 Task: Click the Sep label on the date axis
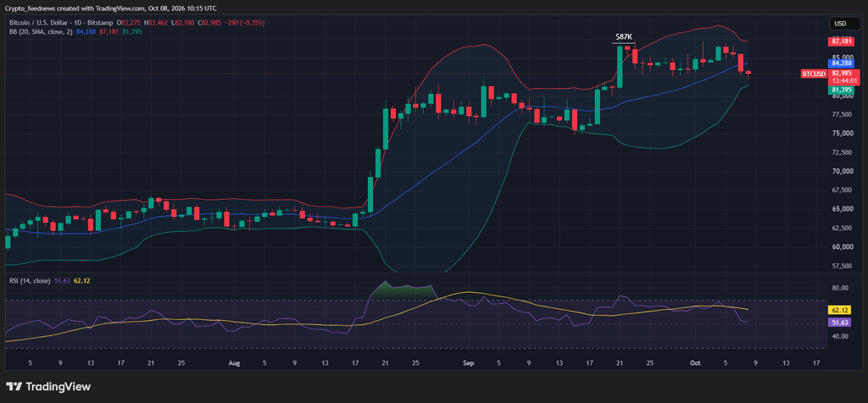(468, 363)
